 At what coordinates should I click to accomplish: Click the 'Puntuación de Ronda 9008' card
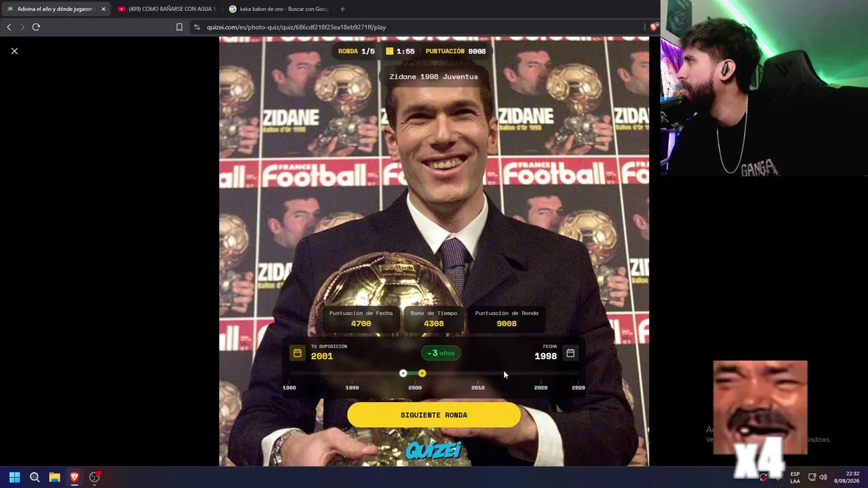point(507,319)
